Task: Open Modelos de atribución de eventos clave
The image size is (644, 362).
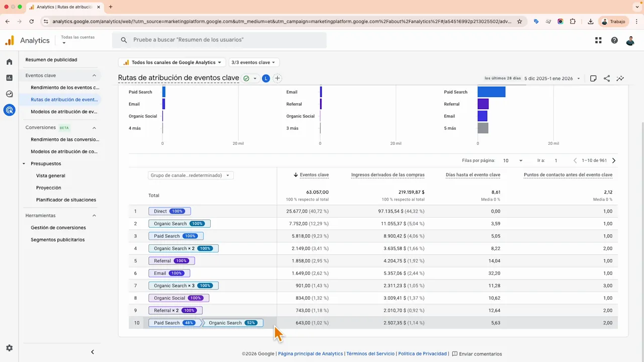Action: click(x=64, y=112)
